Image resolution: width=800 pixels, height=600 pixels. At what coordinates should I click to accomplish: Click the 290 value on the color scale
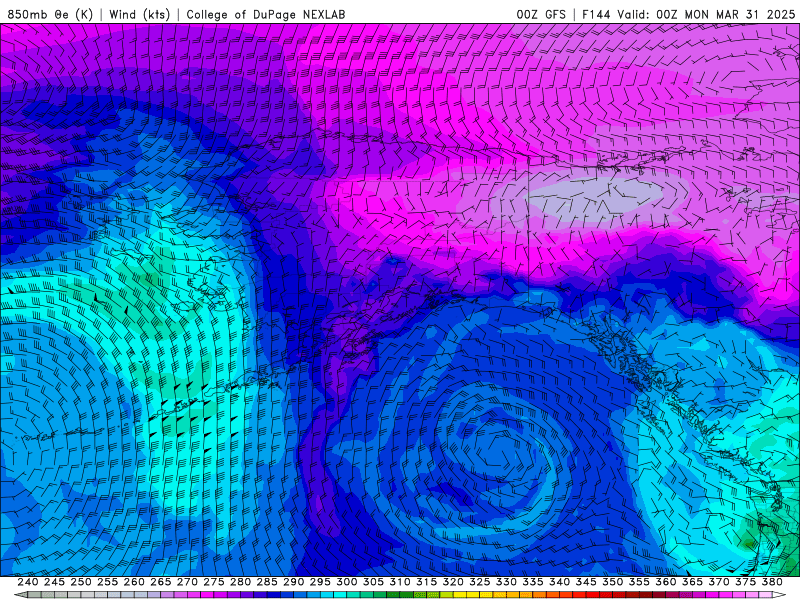click(293, 582)
